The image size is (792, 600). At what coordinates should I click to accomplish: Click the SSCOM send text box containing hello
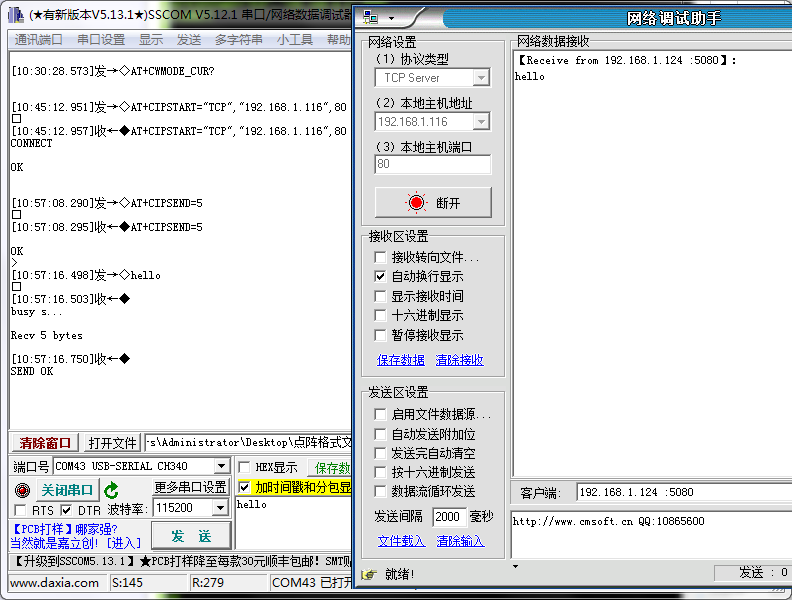pos(293,523)
